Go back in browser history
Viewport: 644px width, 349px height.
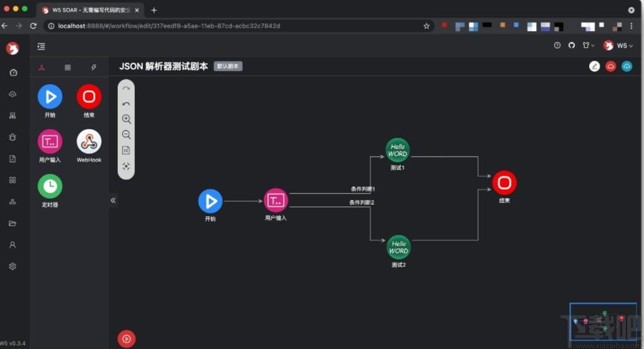tap(4, 26)
